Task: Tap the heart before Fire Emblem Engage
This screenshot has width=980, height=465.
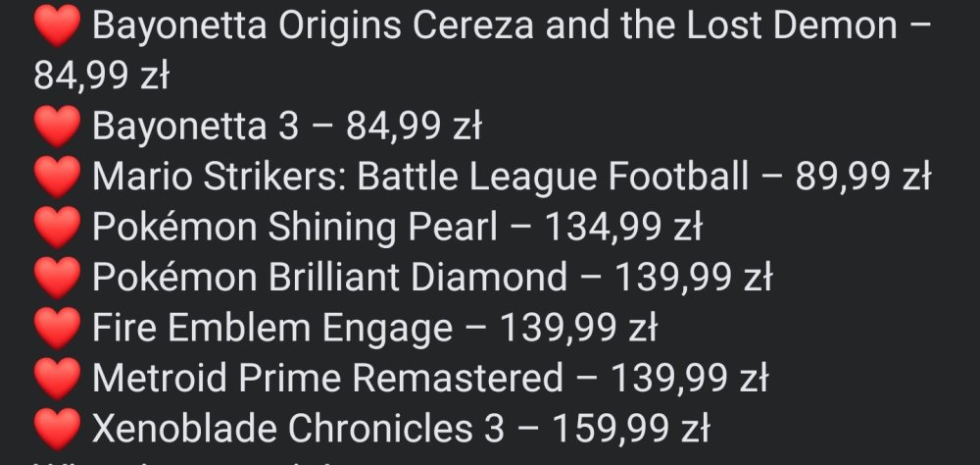Action: click(x=56, y=329)
